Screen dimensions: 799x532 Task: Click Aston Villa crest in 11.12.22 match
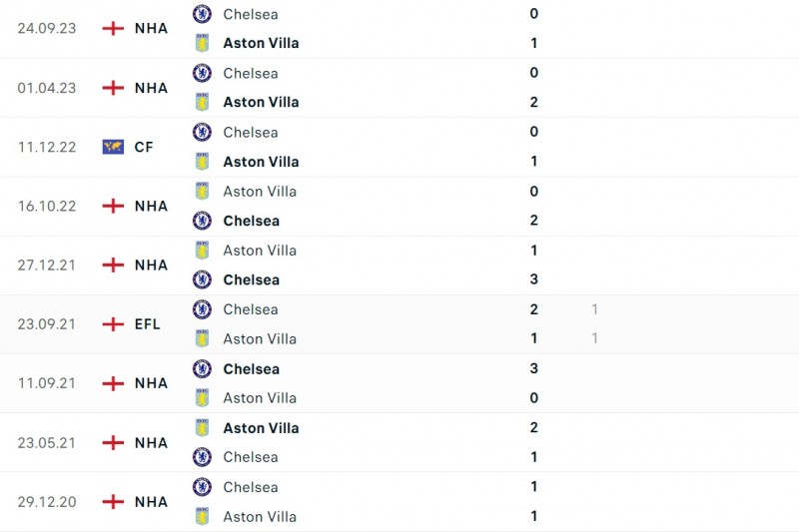click(202, 162)
